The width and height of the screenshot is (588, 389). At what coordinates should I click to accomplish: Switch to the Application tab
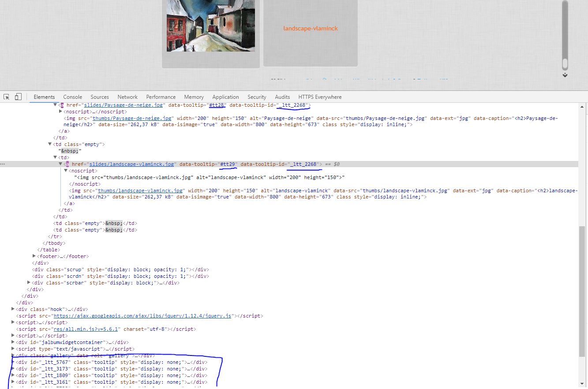(225, 97)
